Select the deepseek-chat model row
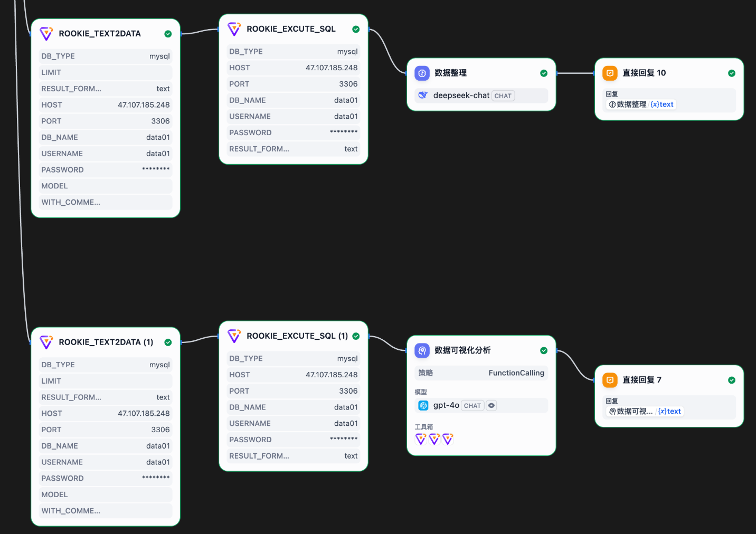 coord(481,96)
